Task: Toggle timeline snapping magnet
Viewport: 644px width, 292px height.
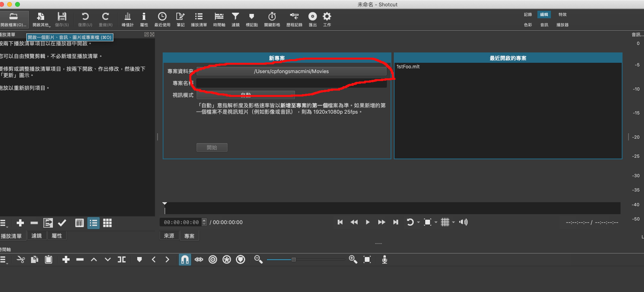Action: coord(185,260)
